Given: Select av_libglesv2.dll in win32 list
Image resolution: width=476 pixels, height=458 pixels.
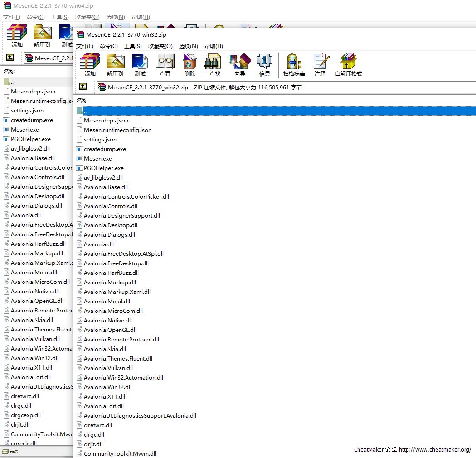Looking at the screenshot, I should pyautogui.click(x=103, y=178).
